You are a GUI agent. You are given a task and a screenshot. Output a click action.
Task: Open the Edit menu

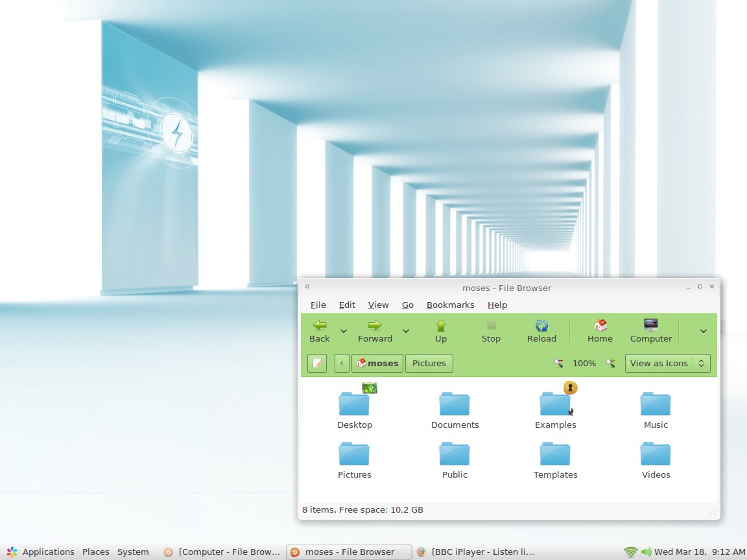click(x=347, y=305)
